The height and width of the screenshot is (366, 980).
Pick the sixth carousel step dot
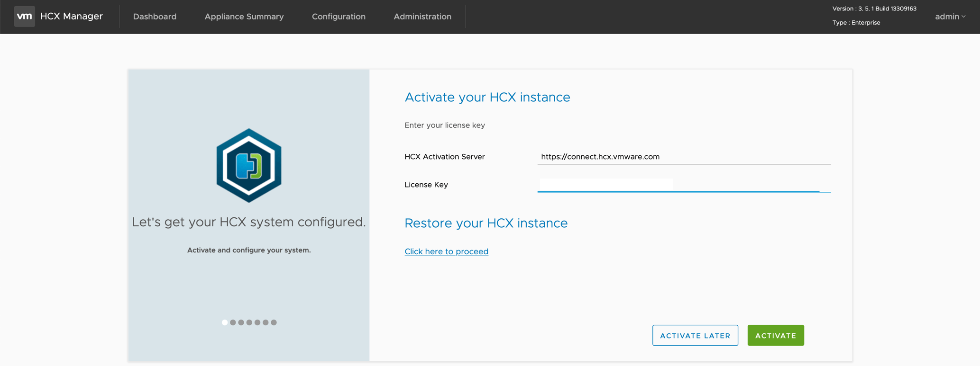tap(266, 322)
